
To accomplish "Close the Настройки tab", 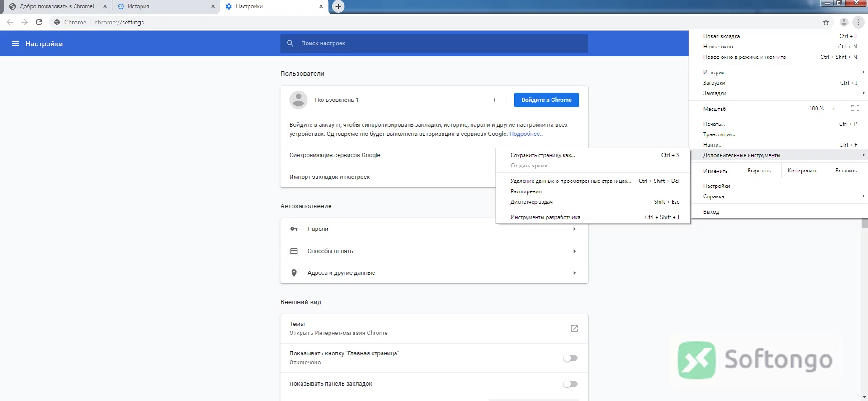I will click(x=321, y=6).
